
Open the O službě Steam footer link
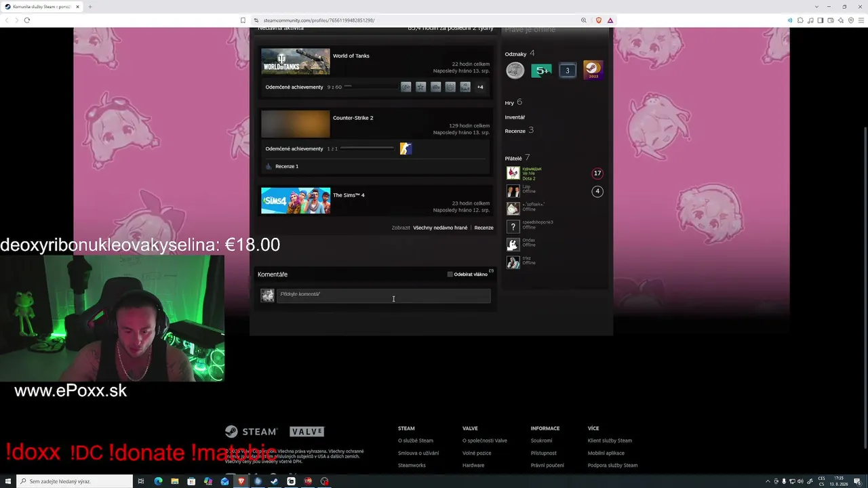tap(416, 441)
